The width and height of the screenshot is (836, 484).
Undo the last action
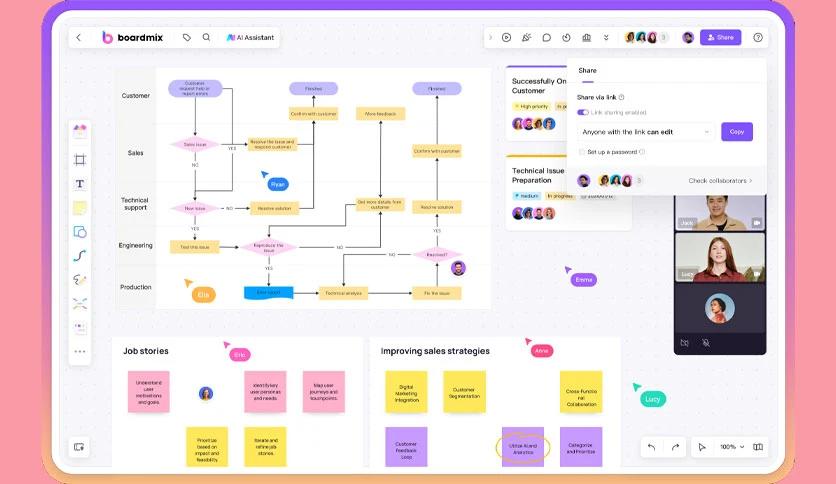(x=652, y=447)
